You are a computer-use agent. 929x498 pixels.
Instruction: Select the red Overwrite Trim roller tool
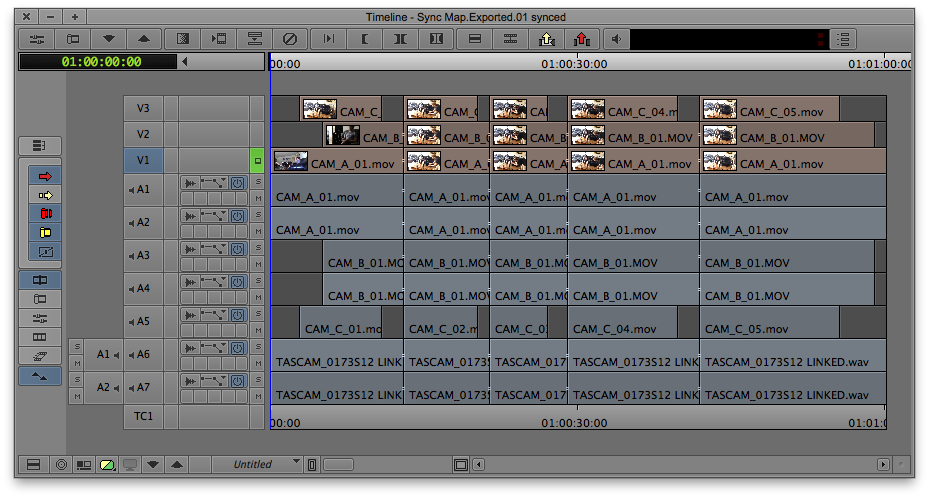[x=46, y=214]
